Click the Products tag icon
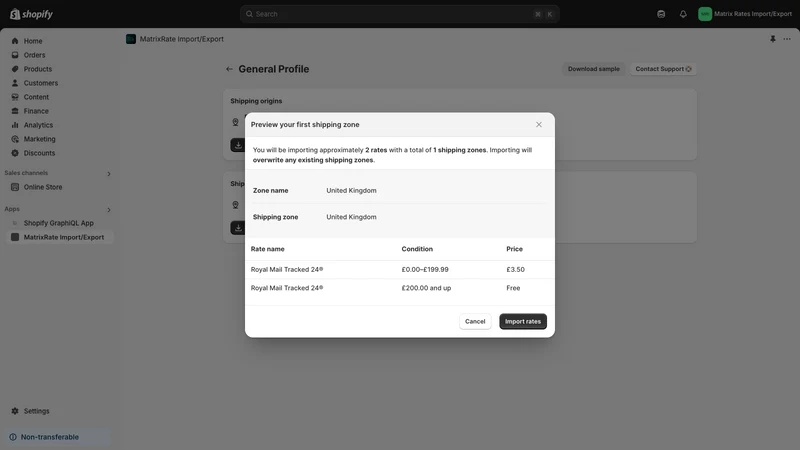The image size is (800, 450). pyautogui.click(x=15, y=69)
